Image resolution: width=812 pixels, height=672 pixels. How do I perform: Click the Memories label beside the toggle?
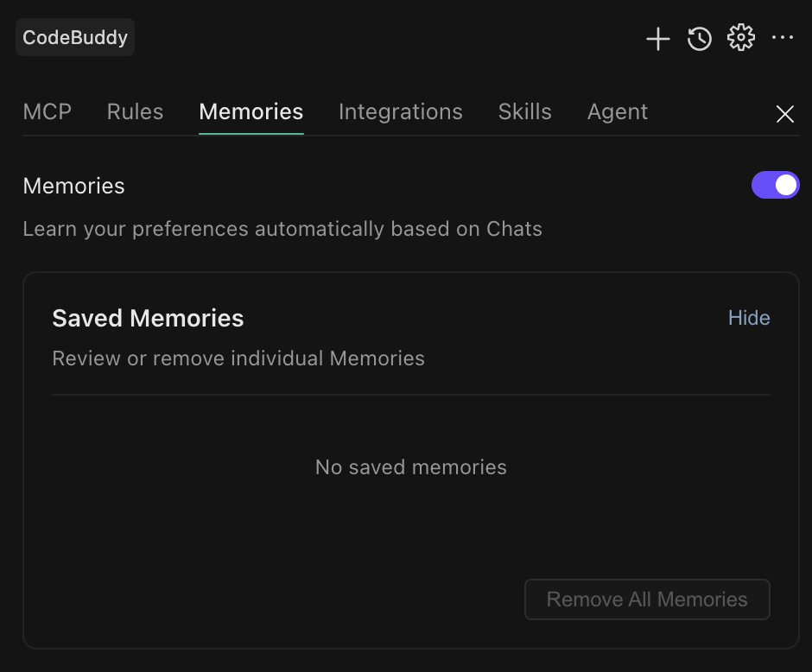click(74, 186)
